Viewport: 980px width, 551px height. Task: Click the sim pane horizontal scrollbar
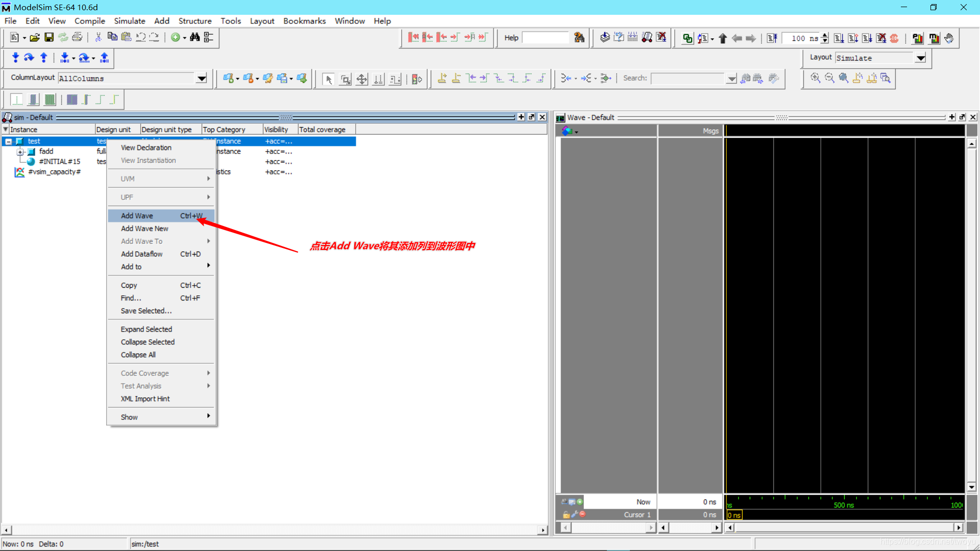(x=275, y=530)
